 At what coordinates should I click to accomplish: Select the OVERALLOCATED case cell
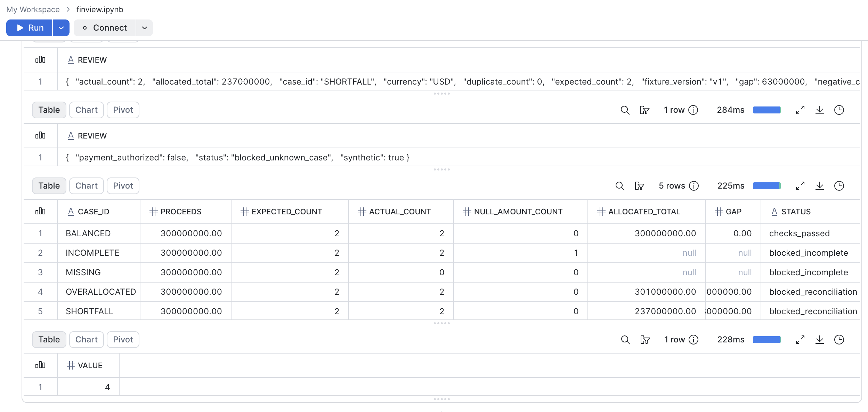(x=99, y=292)
